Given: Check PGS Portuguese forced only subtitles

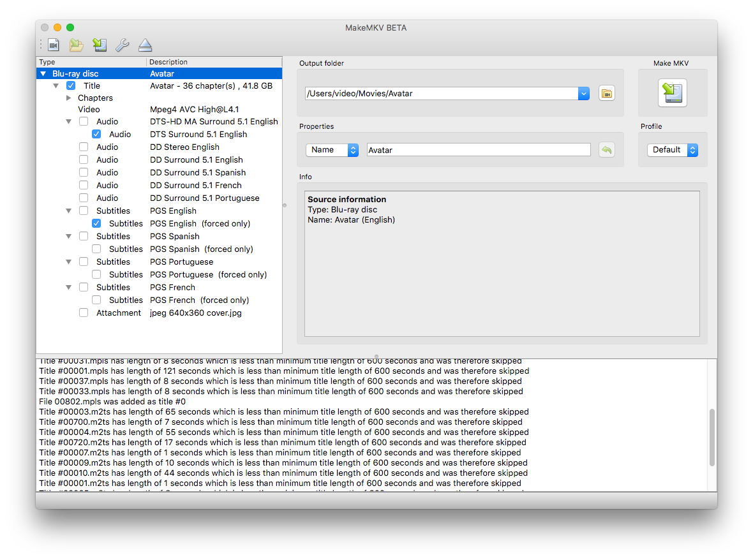Looking at the screenshot, I should pos(96,274).
